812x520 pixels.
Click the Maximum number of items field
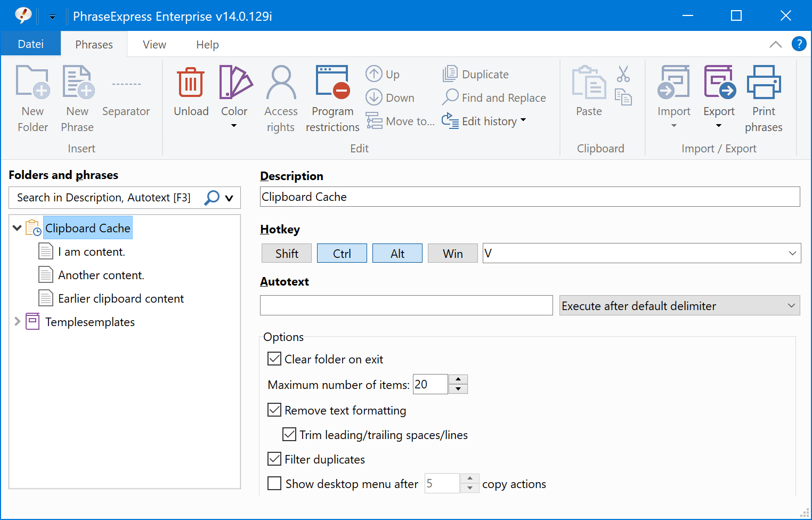coord(431,384)
